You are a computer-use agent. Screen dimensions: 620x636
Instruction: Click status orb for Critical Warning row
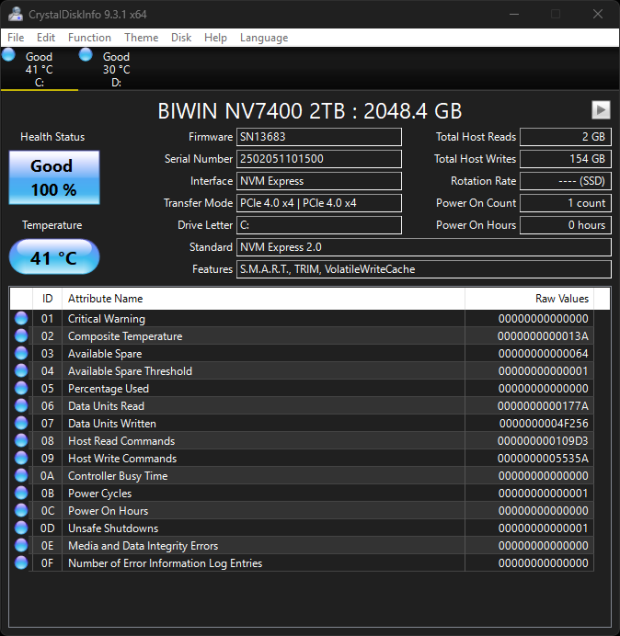(21, 319)
